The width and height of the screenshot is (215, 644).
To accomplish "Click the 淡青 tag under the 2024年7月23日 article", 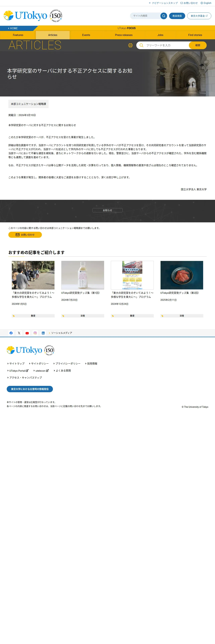I will point(83,316).
